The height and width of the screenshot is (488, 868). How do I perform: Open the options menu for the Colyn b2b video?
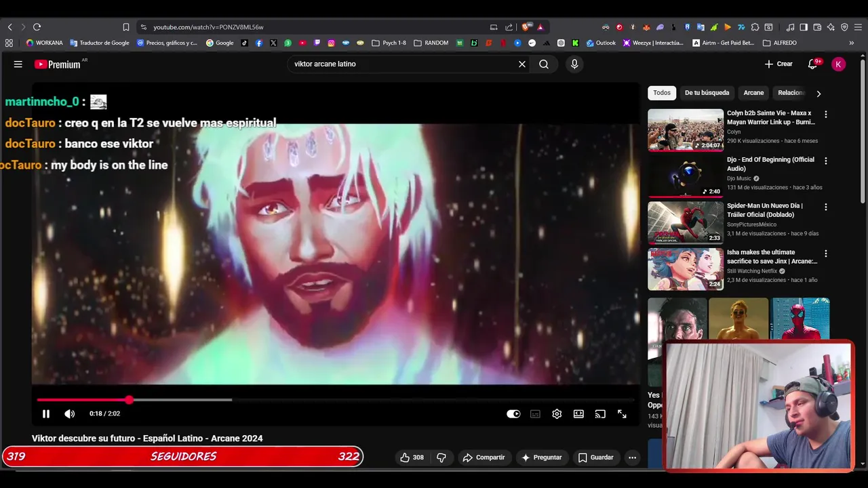[x=825, y=115]
